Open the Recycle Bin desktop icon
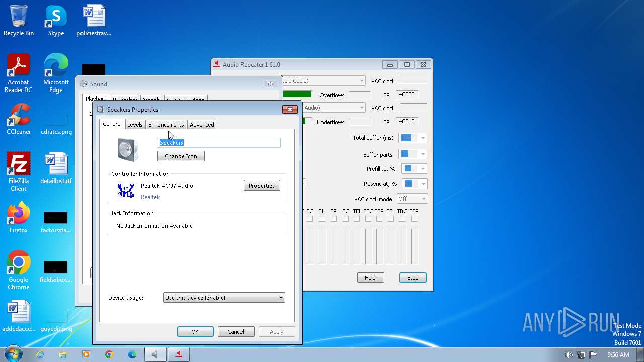The image size is (644, 362). pos(19,21)
